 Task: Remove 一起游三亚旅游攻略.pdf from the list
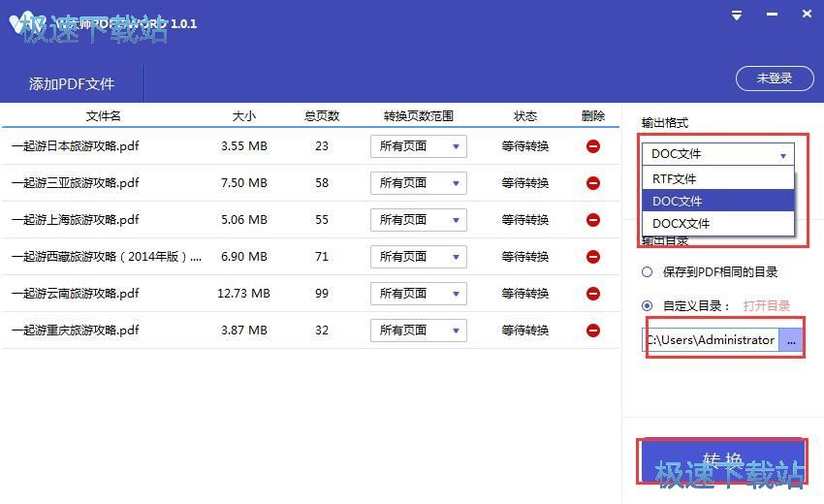[x=592, y=183]
